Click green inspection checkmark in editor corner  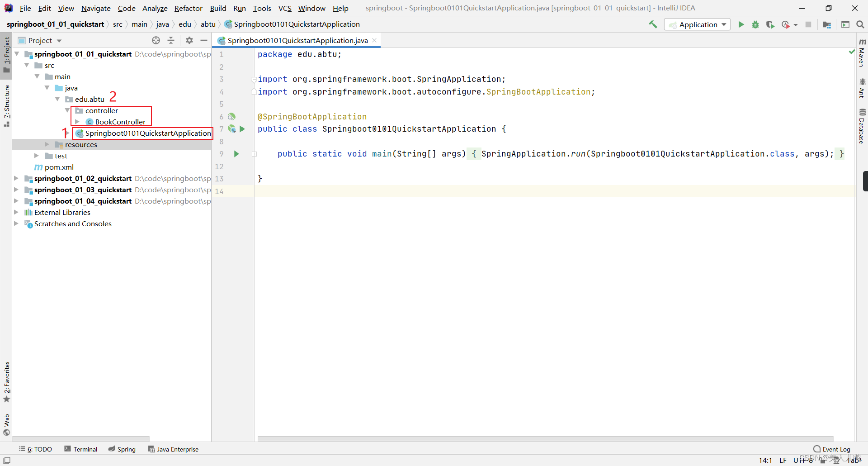coord(852,52)
